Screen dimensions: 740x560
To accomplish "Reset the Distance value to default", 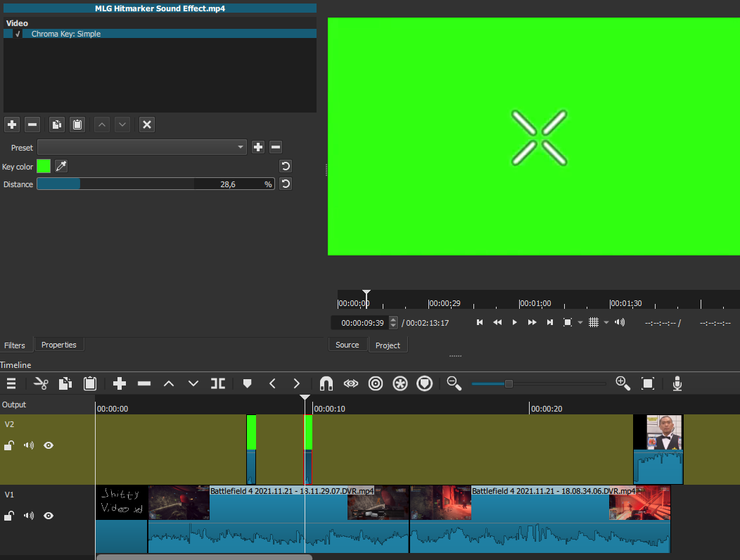I will click(x=286, y=184).
